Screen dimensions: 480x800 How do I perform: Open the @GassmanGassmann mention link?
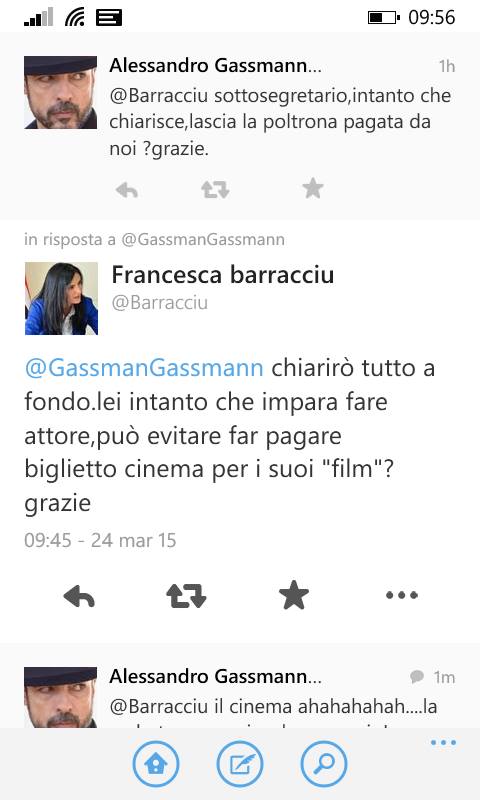coord(144,368)
